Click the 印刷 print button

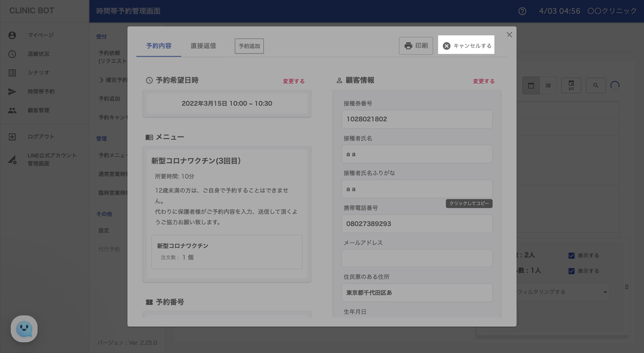416,46
